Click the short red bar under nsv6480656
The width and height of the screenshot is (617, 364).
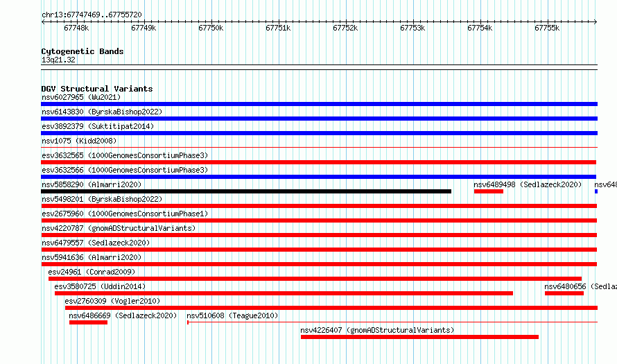coord(564,293)
